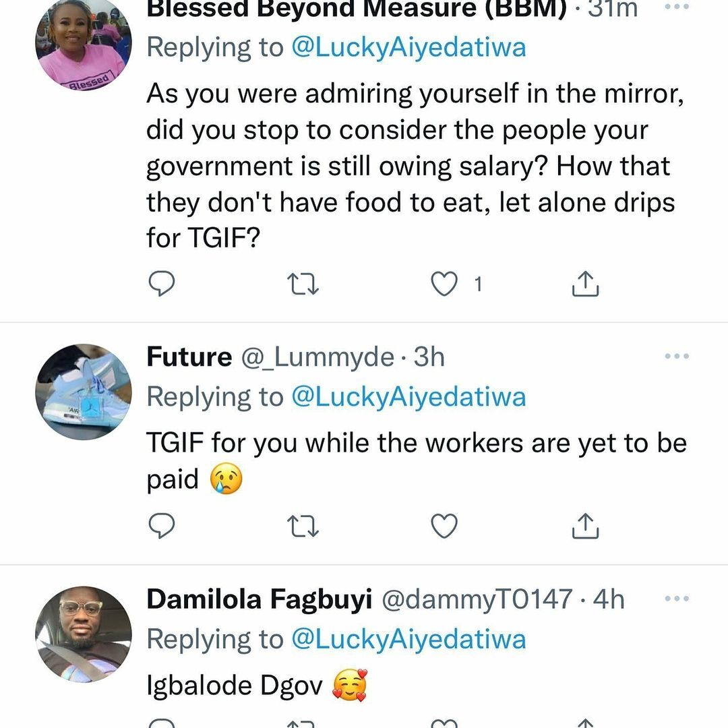Viewport: 728px width, 728px height.
Task: Reply to Future's TGIF tweet
Action: pos(161,526)
